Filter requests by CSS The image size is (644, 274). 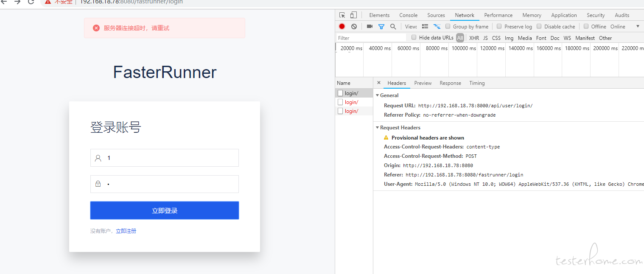coord(496,38)
